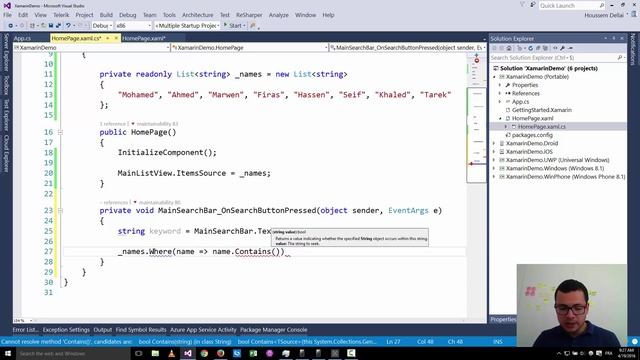This screenshot has height=360, width=640.
Task: Expand the References node
Action: coord(500,93)
